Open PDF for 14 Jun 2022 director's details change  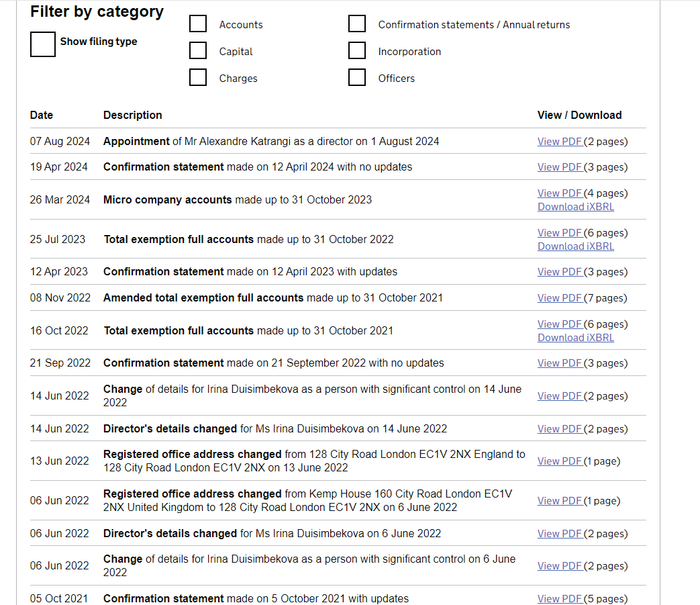coord(560,429)
